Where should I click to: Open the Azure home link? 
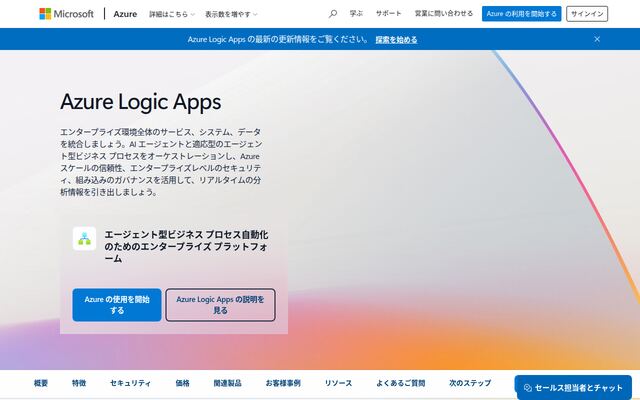pos(125,14)
